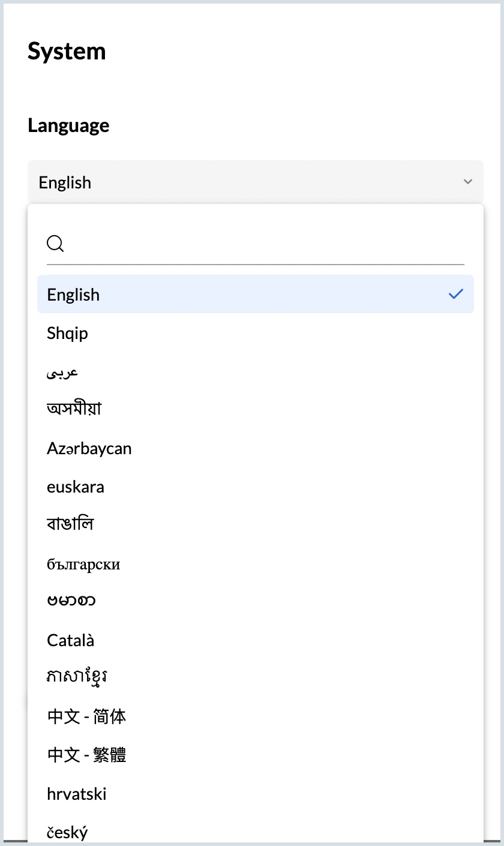This screenshot has width=504, height=846.
Task: Select Català from the list
Action: point(70,640)
